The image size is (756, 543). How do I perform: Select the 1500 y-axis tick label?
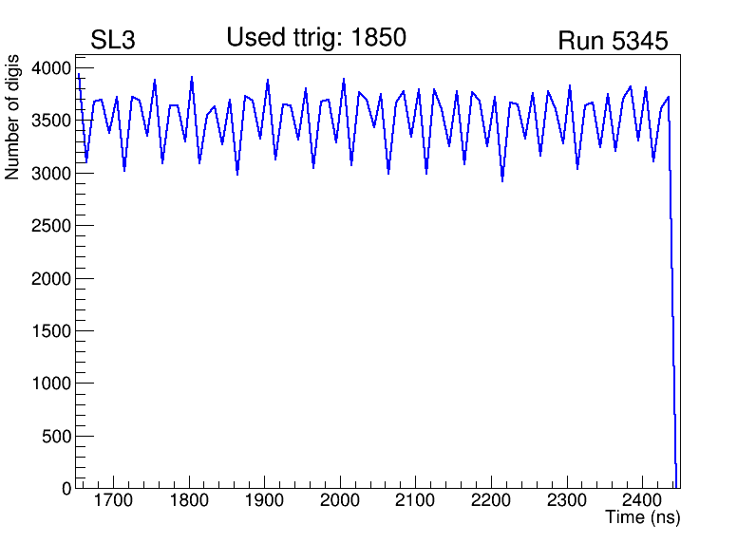point(51,331)
